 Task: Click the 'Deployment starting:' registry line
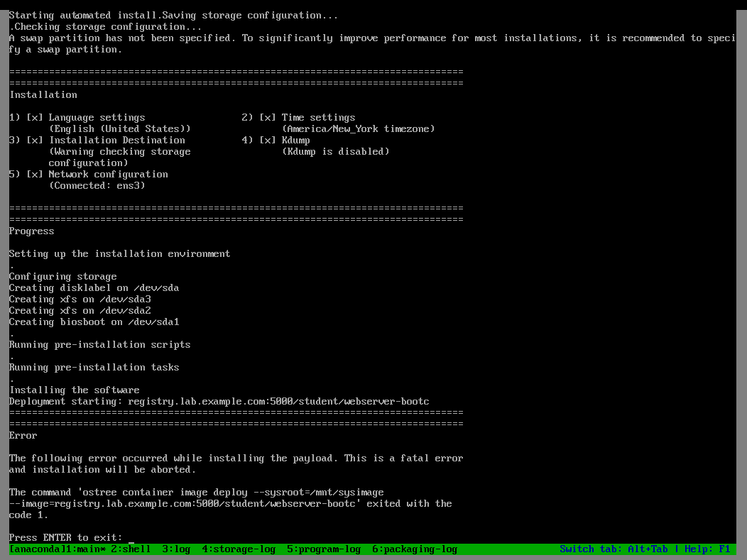(x=219, y=402)
